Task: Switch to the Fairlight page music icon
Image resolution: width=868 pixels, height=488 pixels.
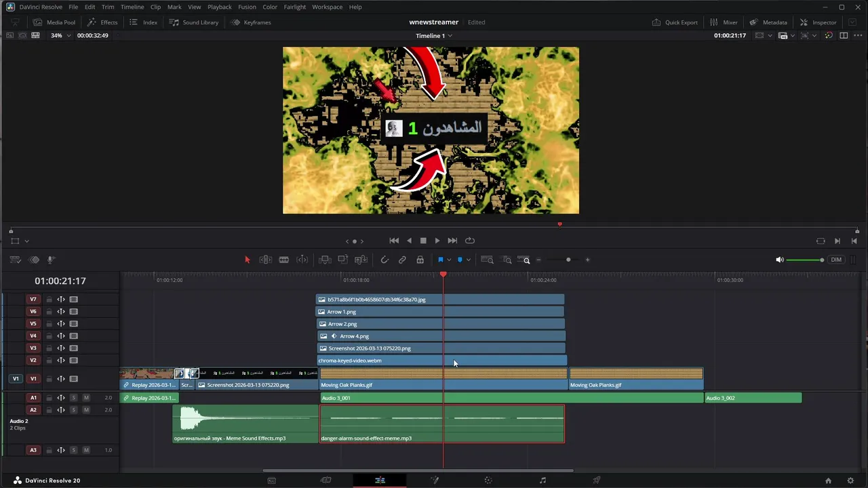Action: click(x=542, y=481)
